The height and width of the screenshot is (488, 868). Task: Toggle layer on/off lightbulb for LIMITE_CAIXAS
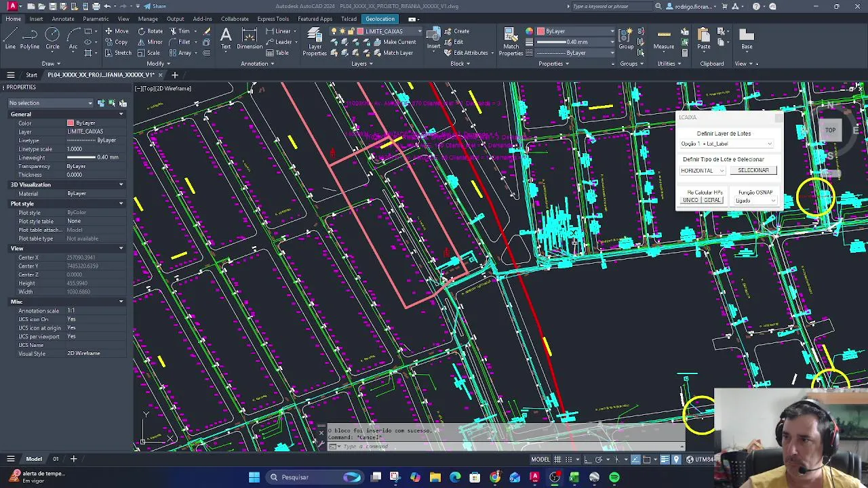[x=334, y=31]
